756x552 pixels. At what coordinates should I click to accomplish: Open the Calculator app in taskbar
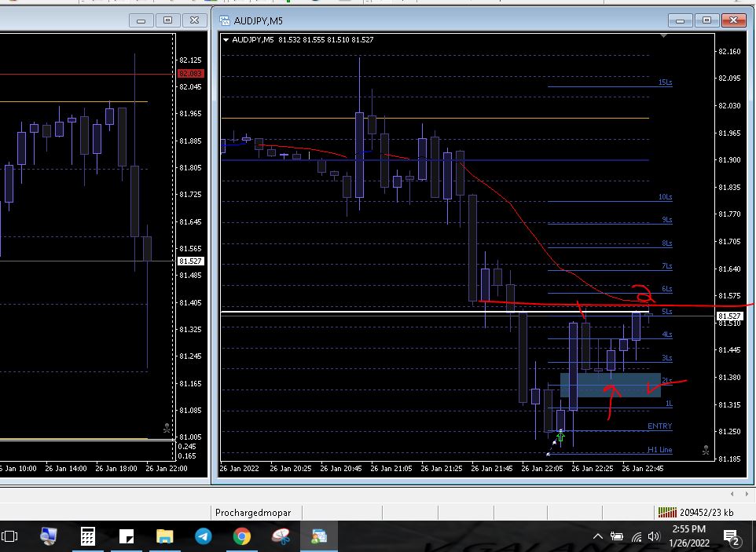87,537
